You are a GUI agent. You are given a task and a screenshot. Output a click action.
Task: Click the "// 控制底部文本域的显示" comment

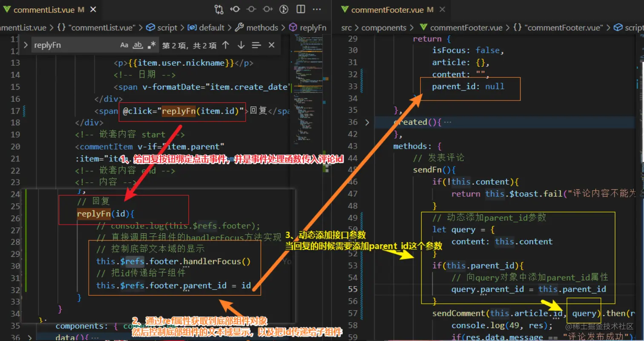click(151, 249)
